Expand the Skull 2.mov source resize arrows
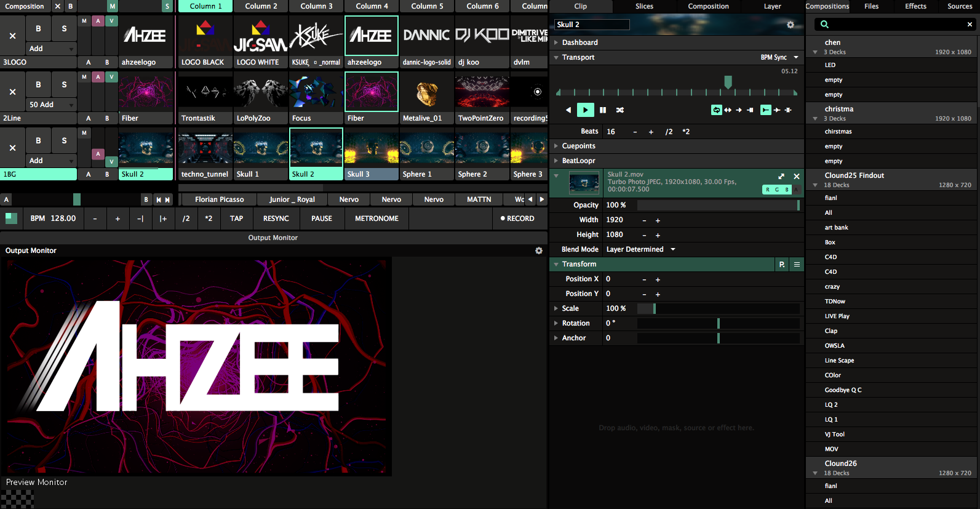Screen dimensions: 980x509 click(x=781, y=177)
